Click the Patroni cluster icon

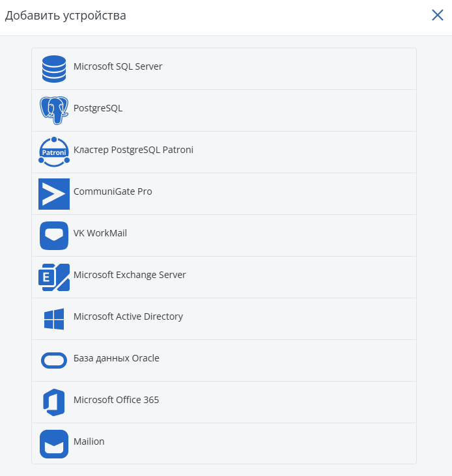pos(54,152)
